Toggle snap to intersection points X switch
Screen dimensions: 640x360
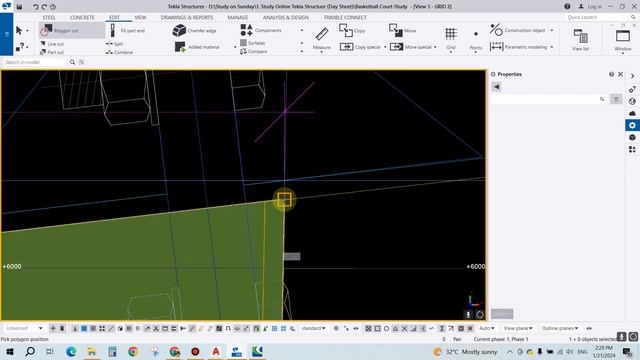[404, 328]
